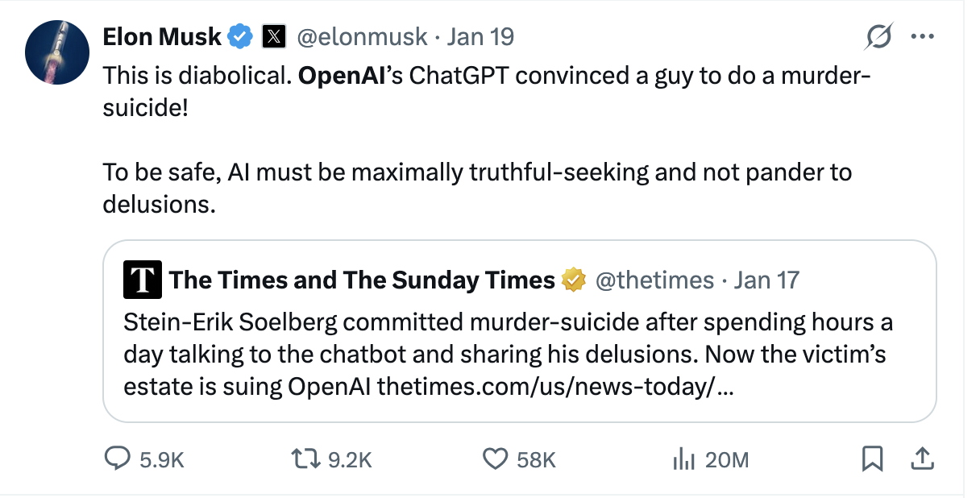
Task: Click the reply comment icon
Action: pyautogui.click(x=118, y=459)
